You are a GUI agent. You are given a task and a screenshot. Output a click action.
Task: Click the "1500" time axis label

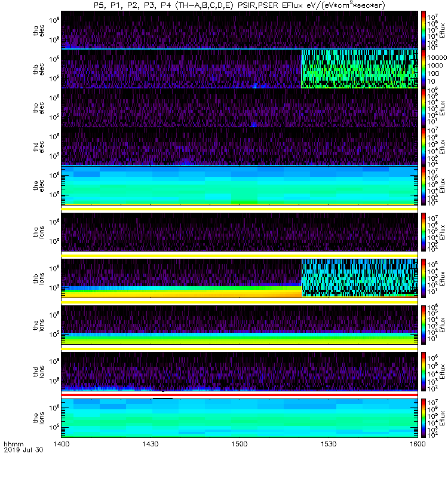[x=240, y=444]
